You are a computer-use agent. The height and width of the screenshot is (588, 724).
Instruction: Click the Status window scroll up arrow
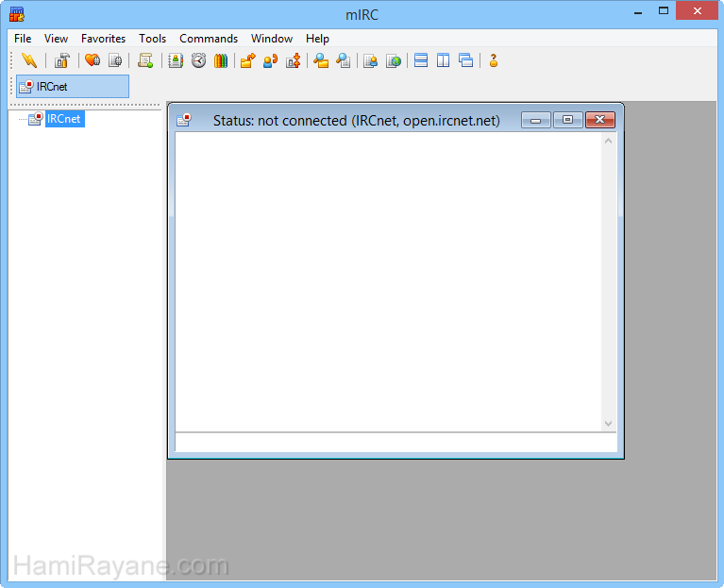[608, 141]
